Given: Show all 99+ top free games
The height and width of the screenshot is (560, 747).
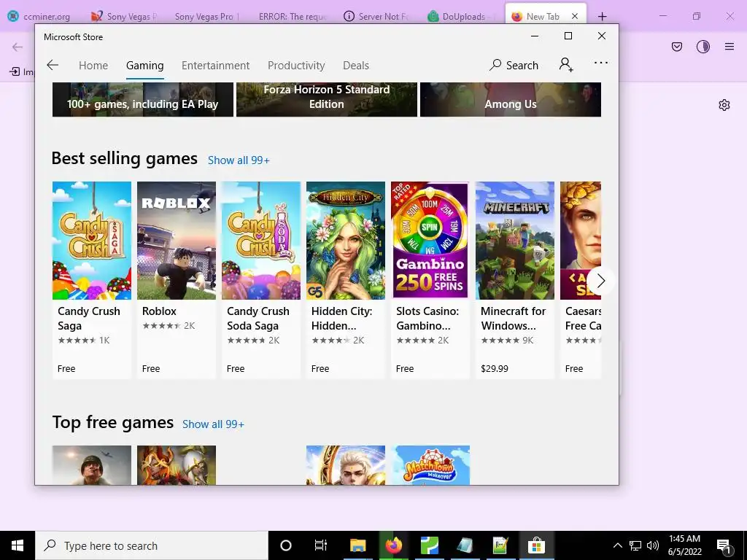Looking at the screenshot, I should tap(213, 424).
